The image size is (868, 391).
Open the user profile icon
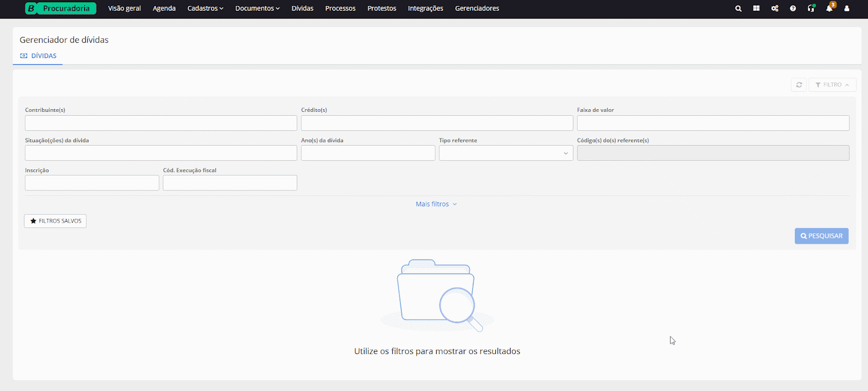(x=847, y=9)
